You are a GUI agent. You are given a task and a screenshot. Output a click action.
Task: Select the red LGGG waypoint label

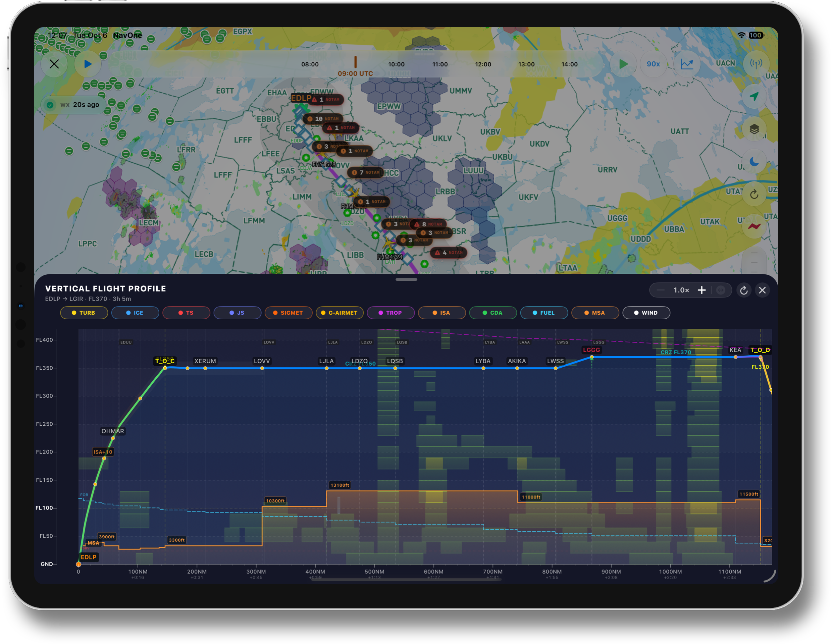click(x=591, y=350)
